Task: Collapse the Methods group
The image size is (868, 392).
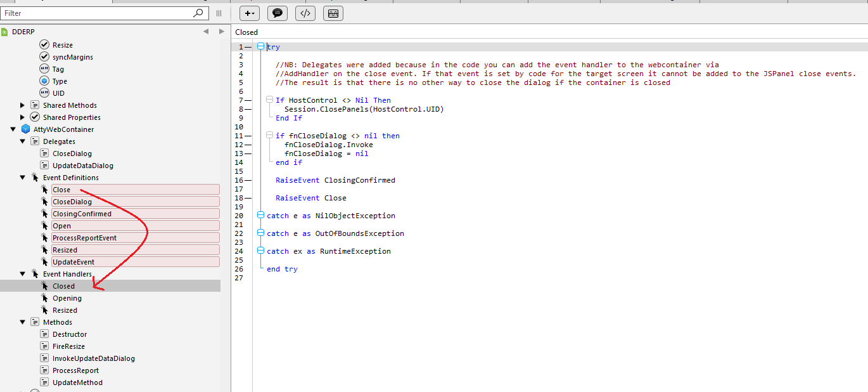Action: coord(23,322)
